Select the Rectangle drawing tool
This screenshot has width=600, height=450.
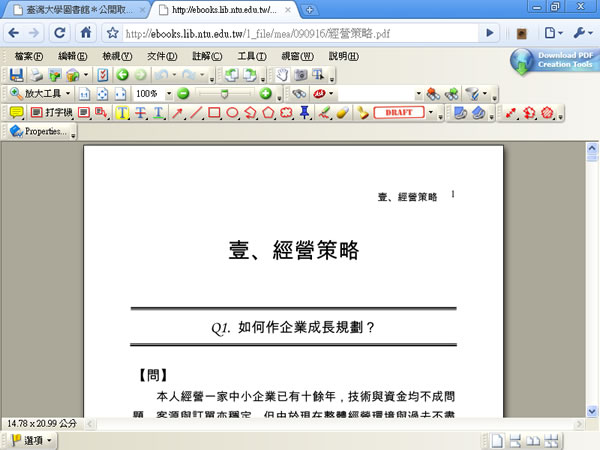(214, 112)
